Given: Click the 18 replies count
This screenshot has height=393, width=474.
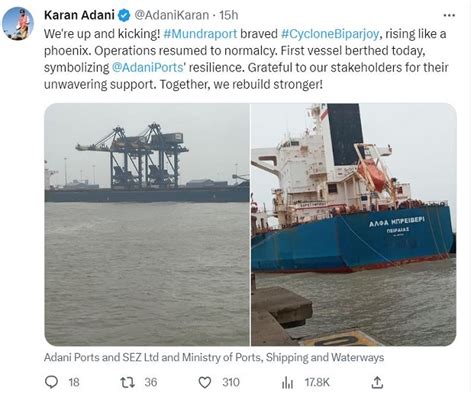Looking at the screenshot, I should pyautogui.click(x=74, y=382).
